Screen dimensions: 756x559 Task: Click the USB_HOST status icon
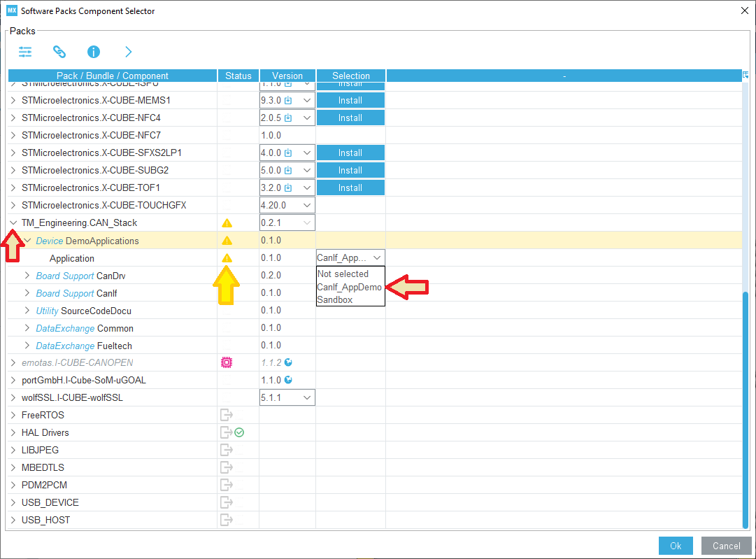coord(227,519)
